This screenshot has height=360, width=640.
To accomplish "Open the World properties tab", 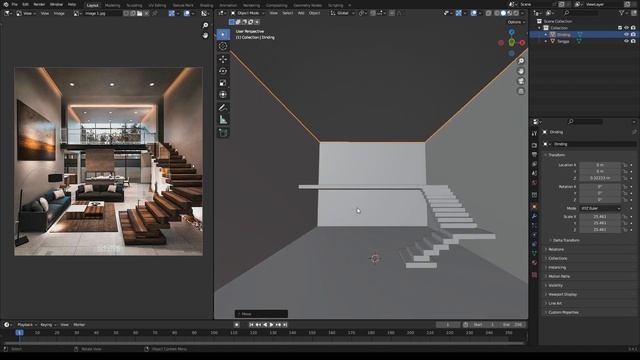I will pyautogui.click(x=534, y=183).
